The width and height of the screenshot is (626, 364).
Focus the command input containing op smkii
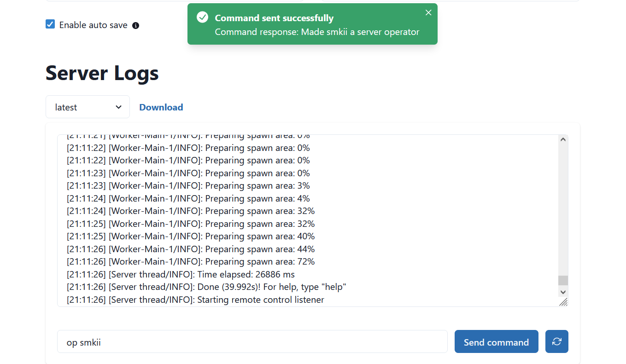[x=252, y=341]
